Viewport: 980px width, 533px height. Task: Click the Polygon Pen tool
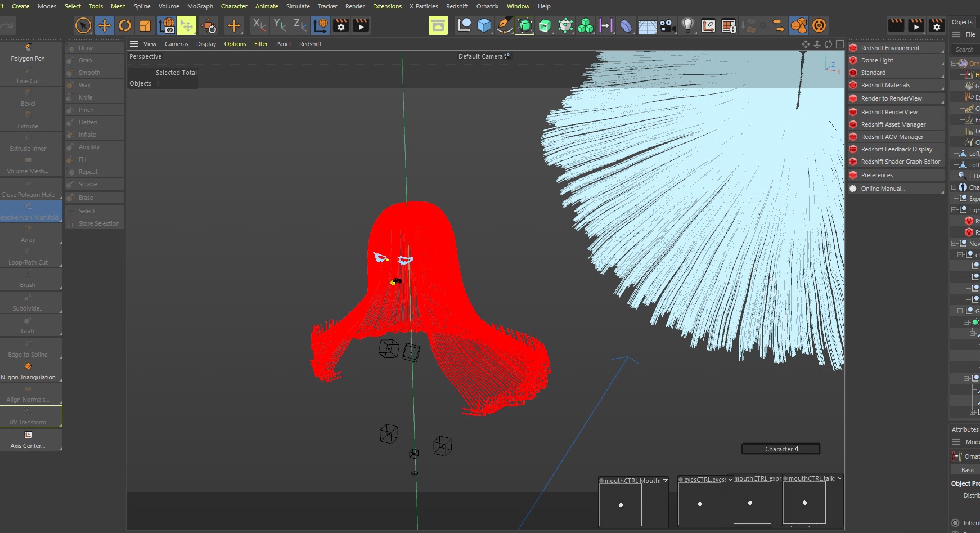pyautogui.click(x=28, y=52)
